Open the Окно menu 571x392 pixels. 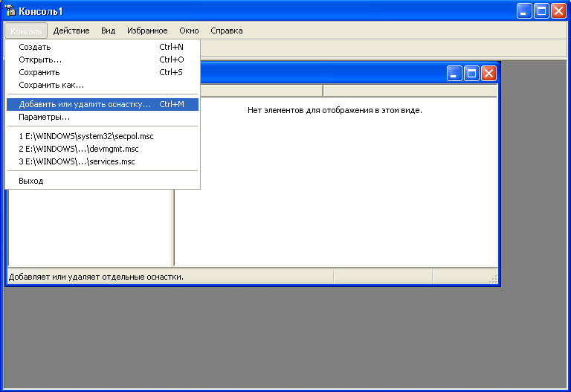click(x=189, y=31)
